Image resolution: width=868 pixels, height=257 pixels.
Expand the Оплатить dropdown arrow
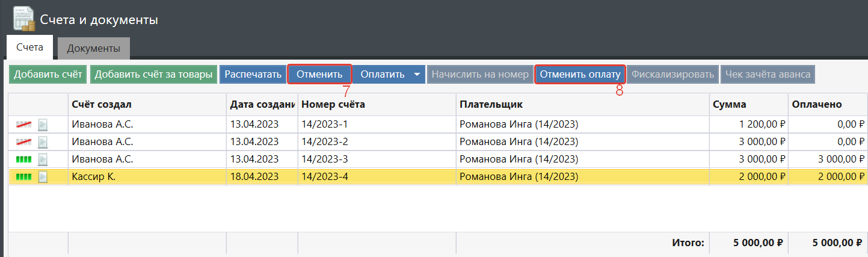417,75
